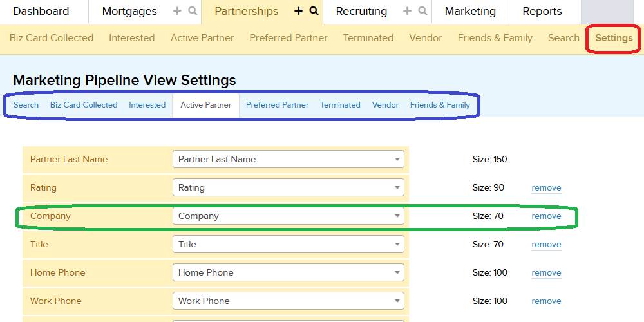Select the Active Partner settings tab
Viewport: 644px width, 322px height.
[x=206, y=105]
